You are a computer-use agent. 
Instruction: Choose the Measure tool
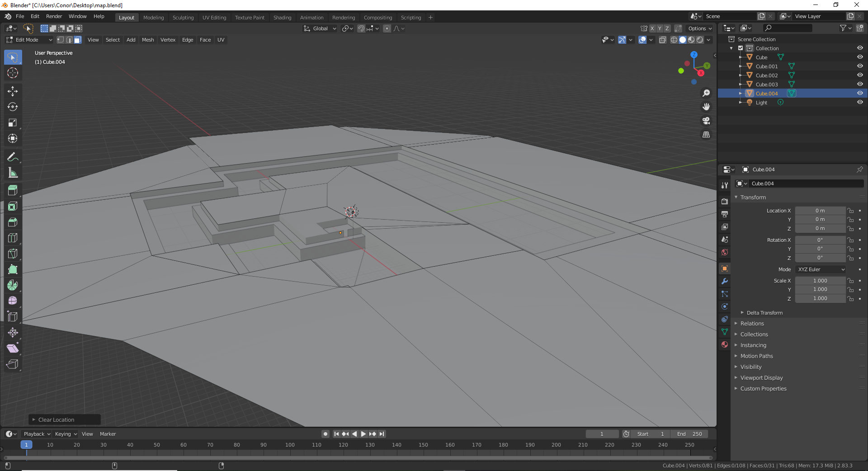13,173
